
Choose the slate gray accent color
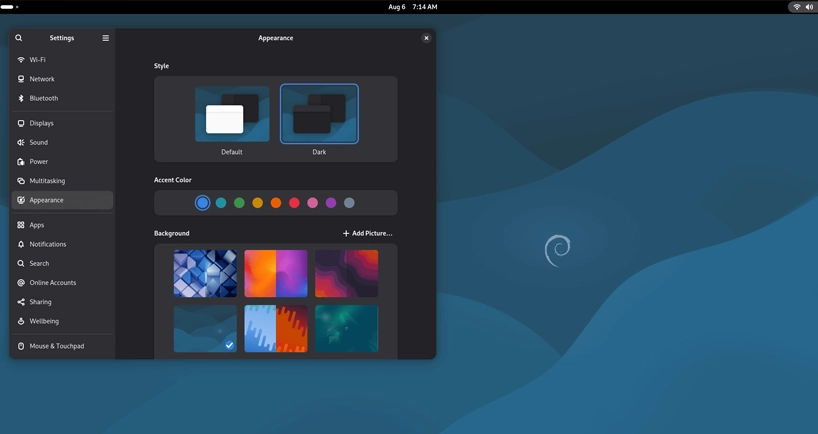(350, 203)
